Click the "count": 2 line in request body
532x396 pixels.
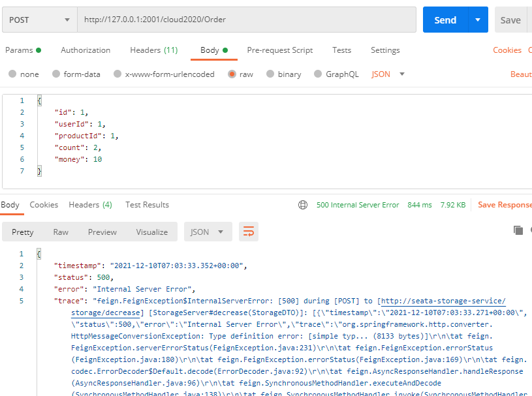point(78,147)
